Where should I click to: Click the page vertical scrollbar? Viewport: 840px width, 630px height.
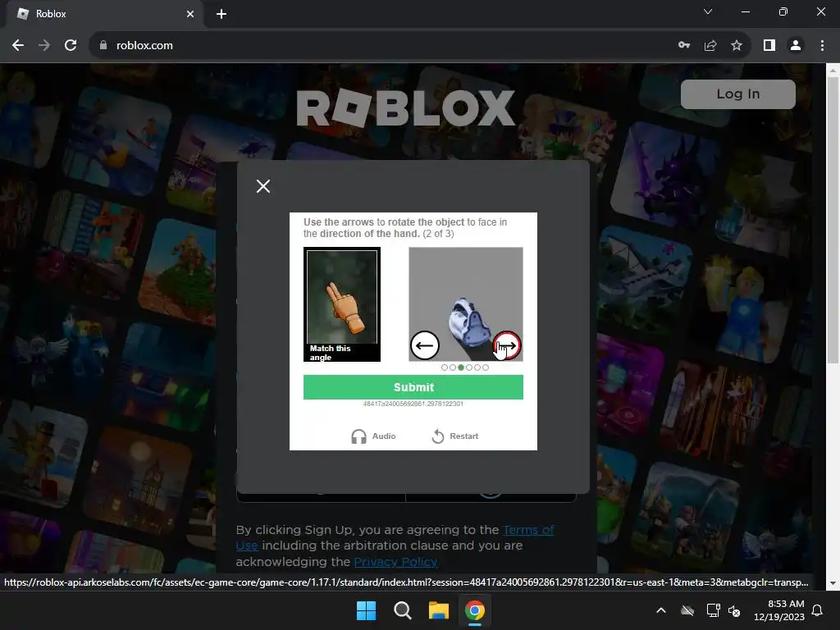point(833,220)
